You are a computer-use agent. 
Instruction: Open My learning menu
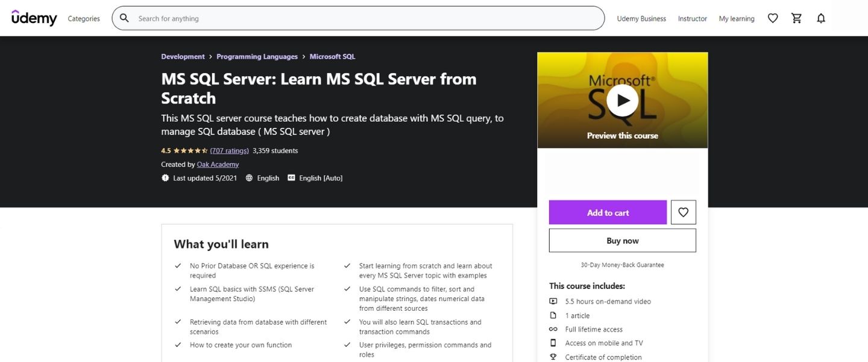737,19
